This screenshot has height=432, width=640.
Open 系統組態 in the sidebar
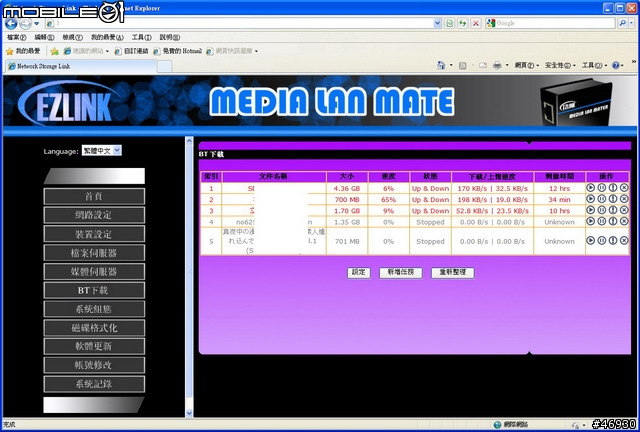tap(94, 309)
